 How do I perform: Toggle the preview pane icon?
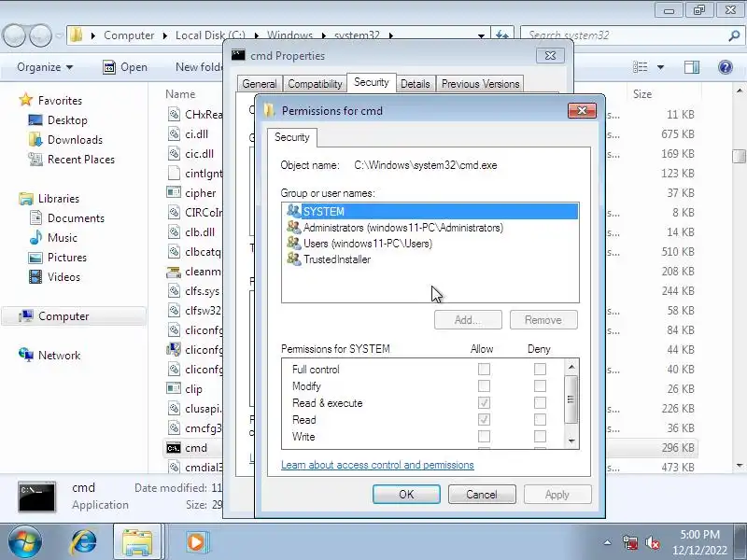[x=691, y=67]
